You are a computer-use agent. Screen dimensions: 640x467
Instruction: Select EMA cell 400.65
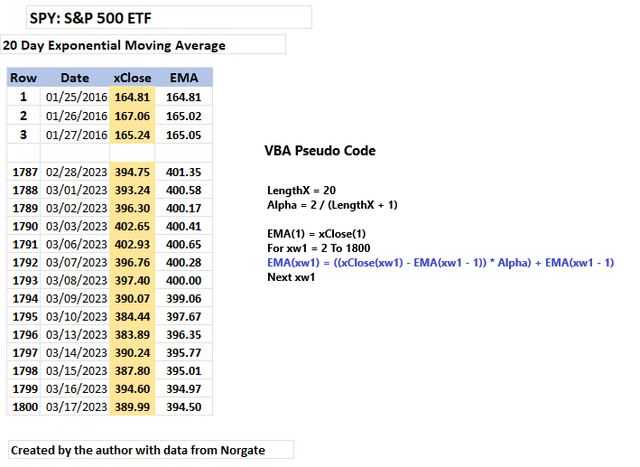point(184,244)
